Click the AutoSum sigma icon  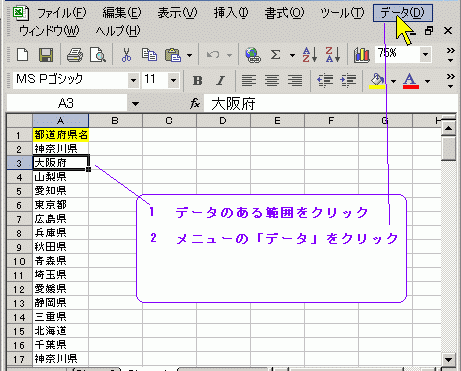coord(275,54)
